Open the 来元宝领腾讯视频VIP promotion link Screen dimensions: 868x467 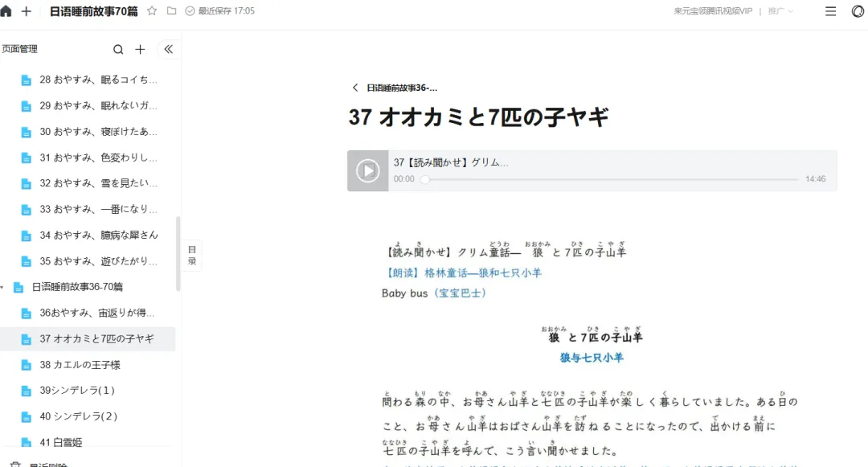713,11
